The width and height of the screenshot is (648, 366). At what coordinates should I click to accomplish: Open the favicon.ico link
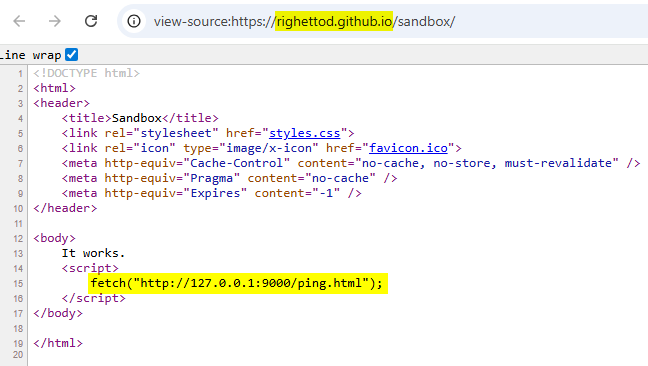pos(408,148)
